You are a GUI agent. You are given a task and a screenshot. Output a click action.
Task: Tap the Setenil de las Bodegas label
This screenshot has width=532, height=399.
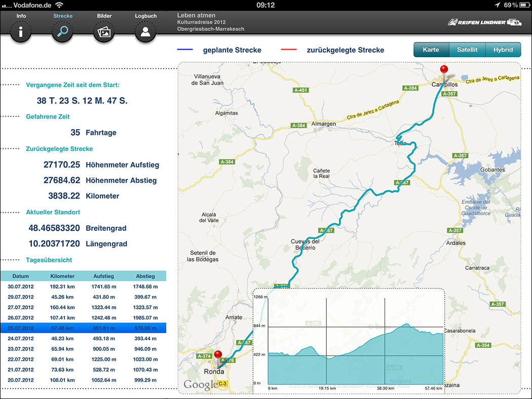(x=203, y=256)
